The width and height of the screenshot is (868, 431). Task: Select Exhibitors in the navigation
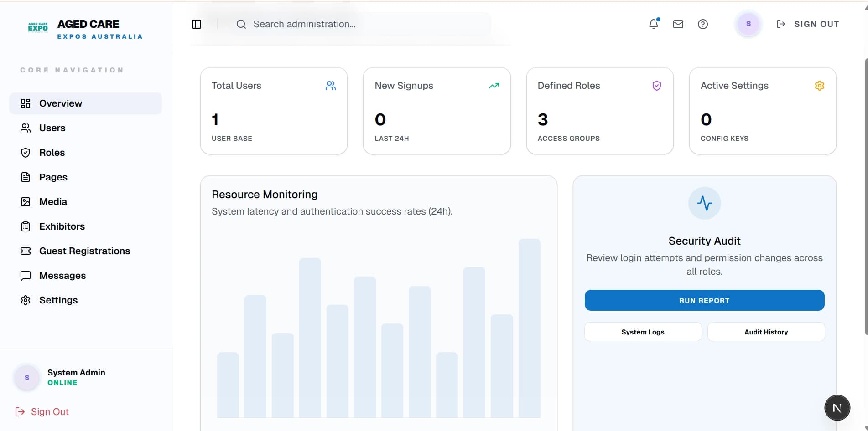[85, 226]
